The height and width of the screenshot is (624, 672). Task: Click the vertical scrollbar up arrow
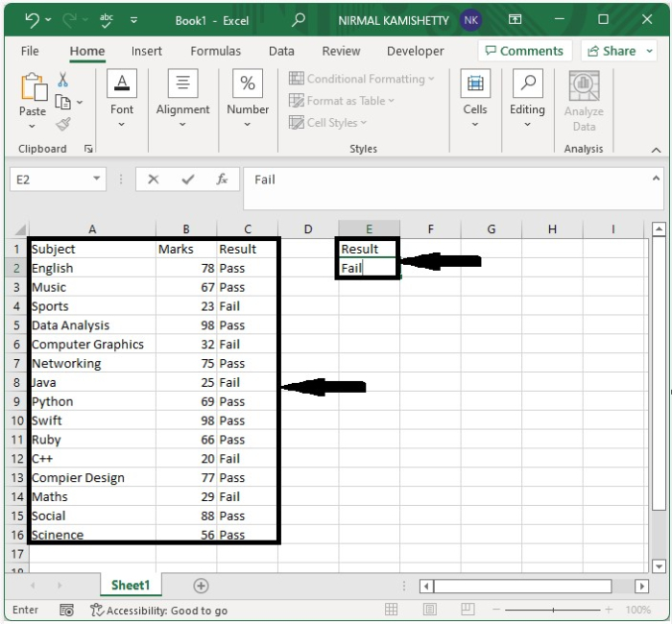point(659,228)
